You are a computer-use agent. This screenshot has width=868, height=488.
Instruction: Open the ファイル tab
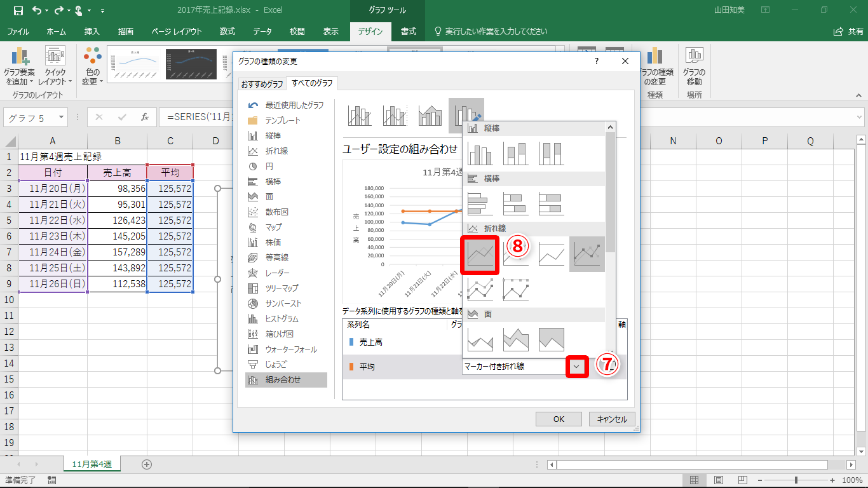tap(18, 31)
